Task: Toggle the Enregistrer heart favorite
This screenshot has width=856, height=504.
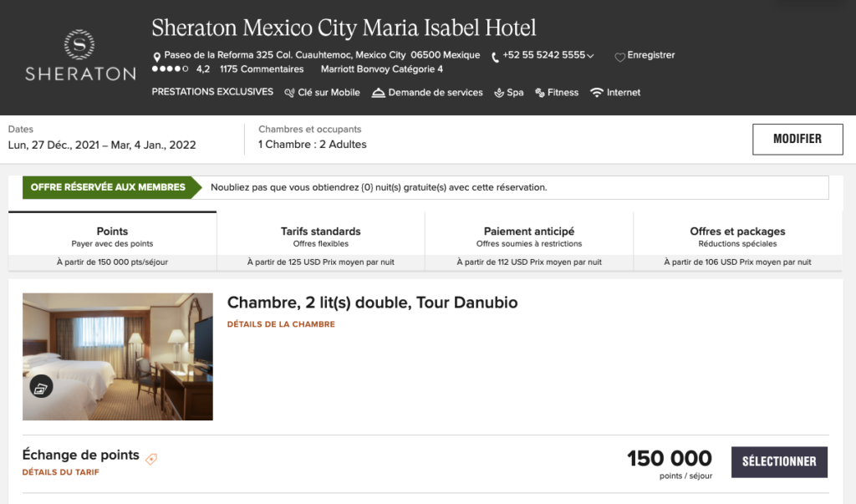Action: tap(618, 55)
